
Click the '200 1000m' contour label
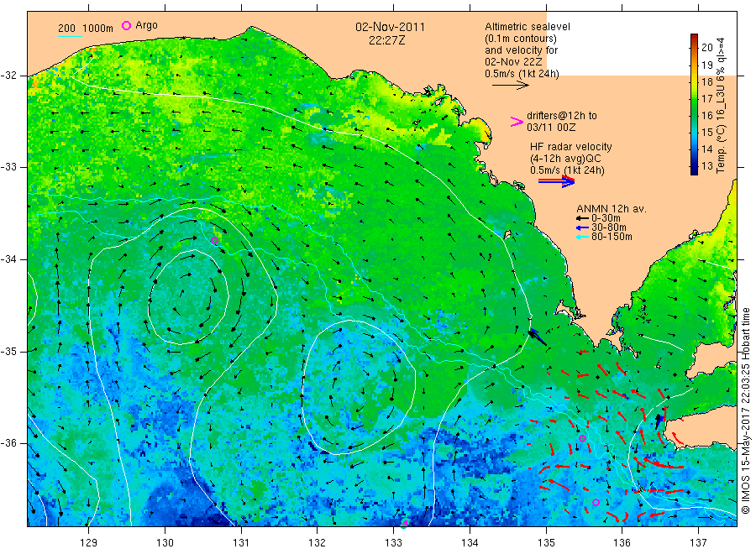[86, 28]
